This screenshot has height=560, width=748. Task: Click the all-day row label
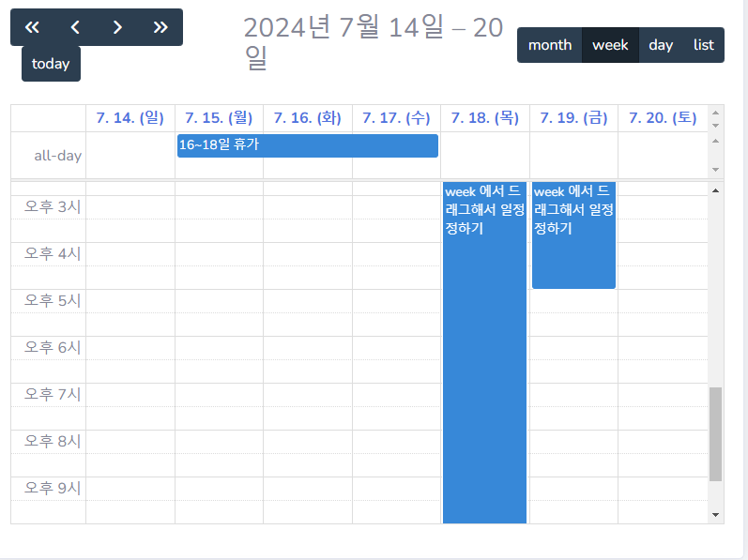58,156
